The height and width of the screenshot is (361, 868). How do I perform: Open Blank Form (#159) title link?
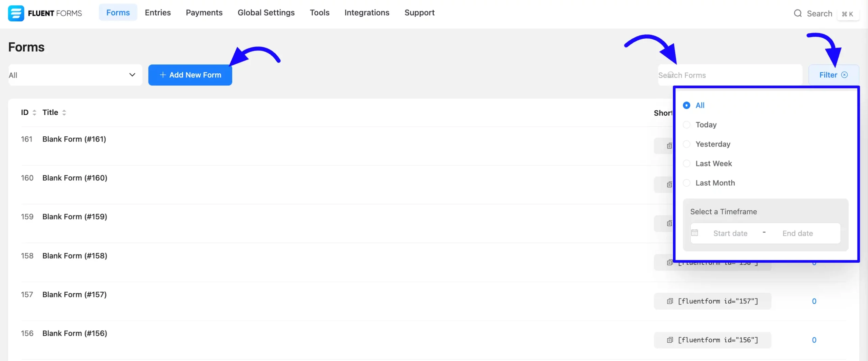75,217
